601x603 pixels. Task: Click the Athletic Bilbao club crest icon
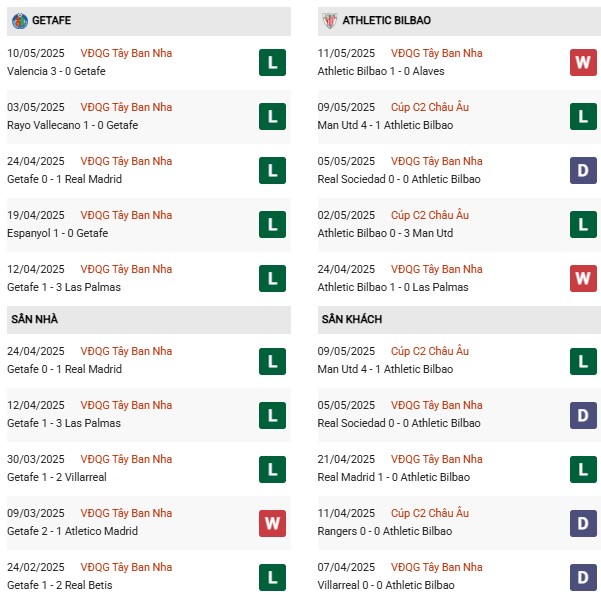330,21
